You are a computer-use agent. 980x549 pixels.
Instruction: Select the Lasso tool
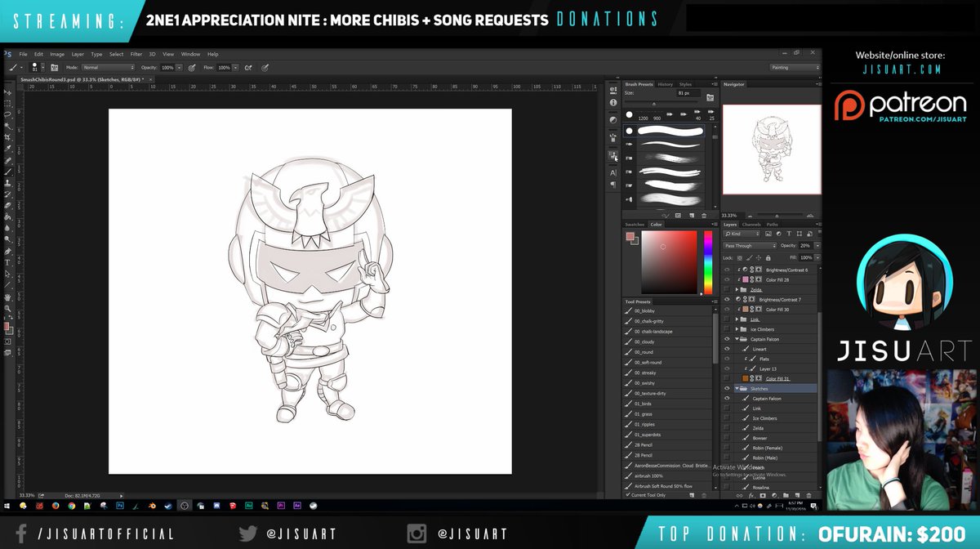8,114
